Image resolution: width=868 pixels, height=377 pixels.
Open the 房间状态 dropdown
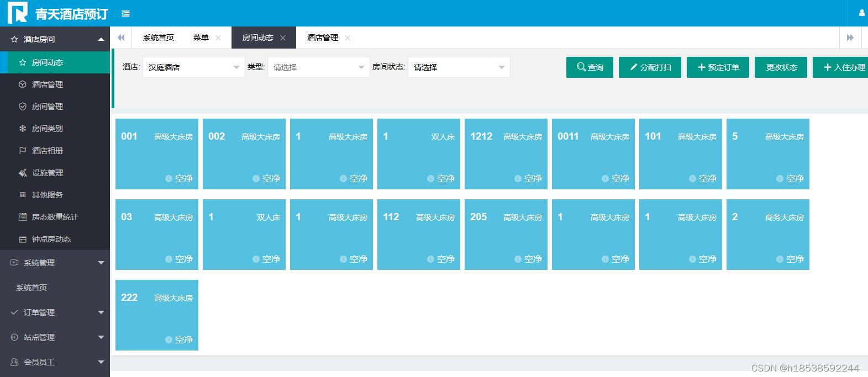pos(459,67)
